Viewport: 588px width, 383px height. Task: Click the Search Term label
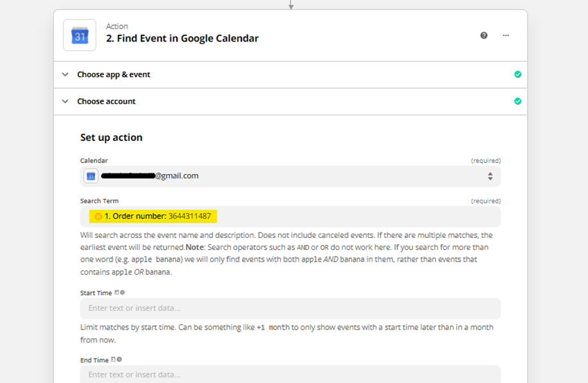[x=99, y=201]
